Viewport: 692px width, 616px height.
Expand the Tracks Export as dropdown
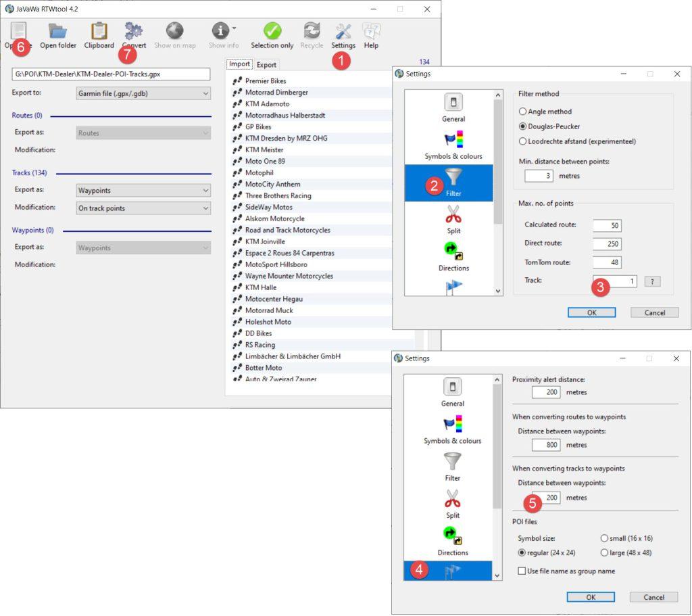pyautogui.click(x=143, y=191)
